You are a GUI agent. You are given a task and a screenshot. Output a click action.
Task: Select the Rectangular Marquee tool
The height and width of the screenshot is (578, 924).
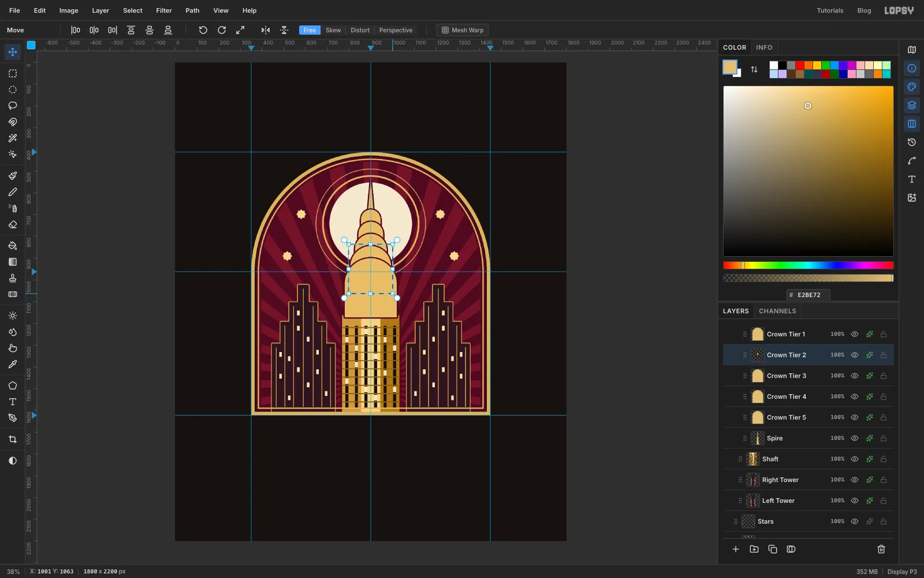pyautogui.click(x=13, y=73)
